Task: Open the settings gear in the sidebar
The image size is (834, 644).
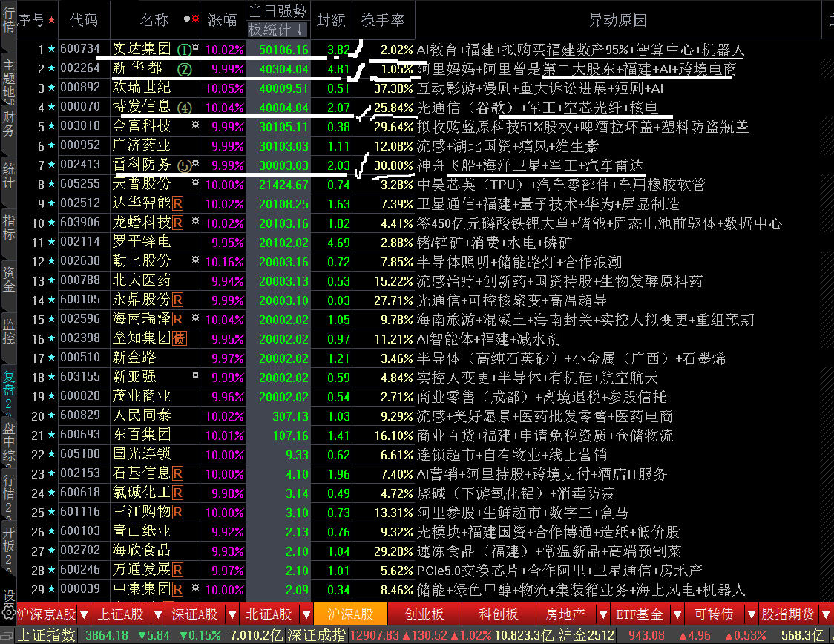Action: (8, 611)
